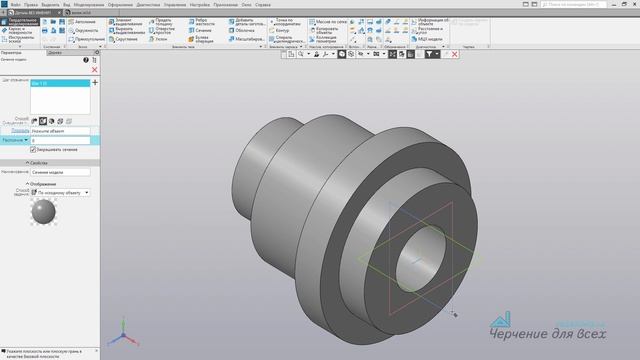
Task: Click the Контур tool
Action: click(x=279, y=31)
